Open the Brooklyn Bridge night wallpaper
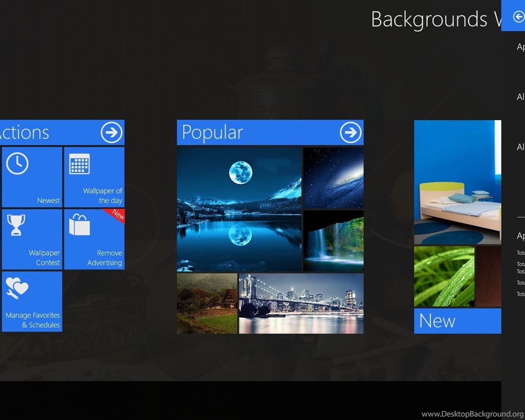 (301, 304)
